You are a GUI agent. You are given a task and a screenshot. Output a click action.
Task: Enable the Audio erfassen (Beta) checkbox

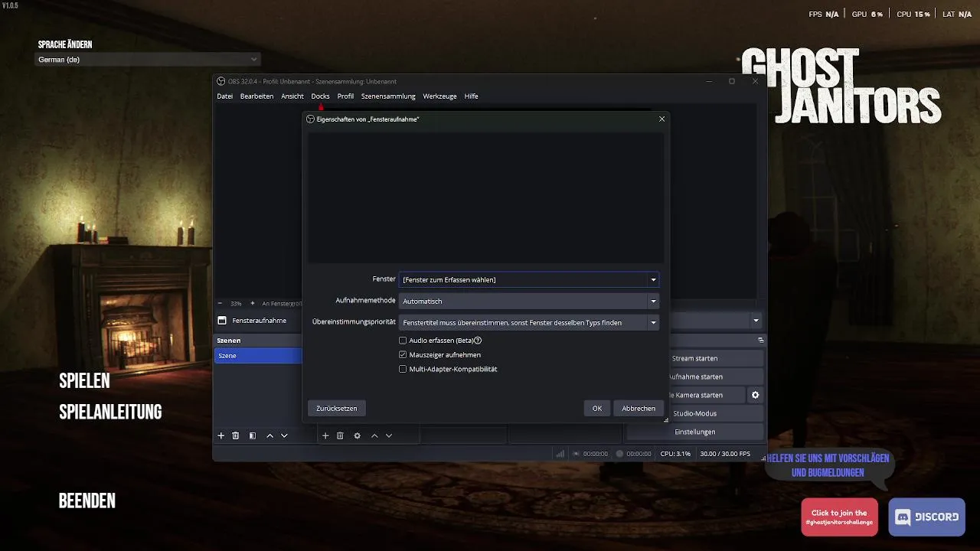(x=403, y=341)
